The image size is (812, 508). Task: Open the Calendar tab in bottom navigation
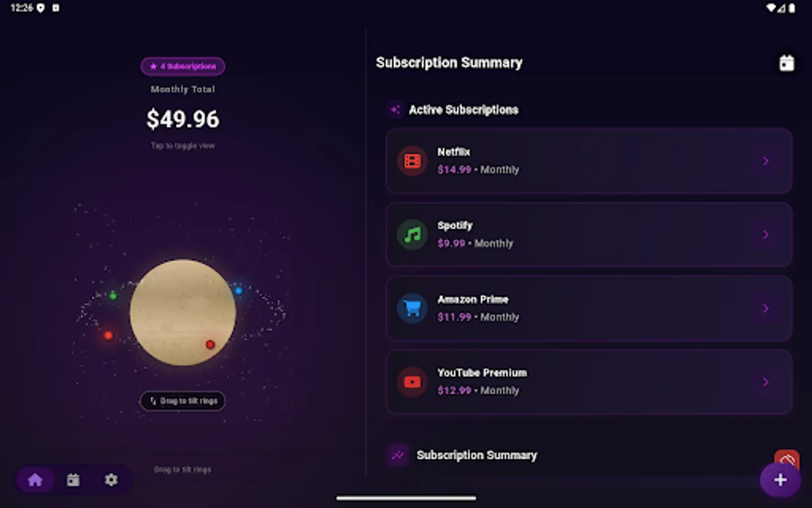click(x=73, y=479)
